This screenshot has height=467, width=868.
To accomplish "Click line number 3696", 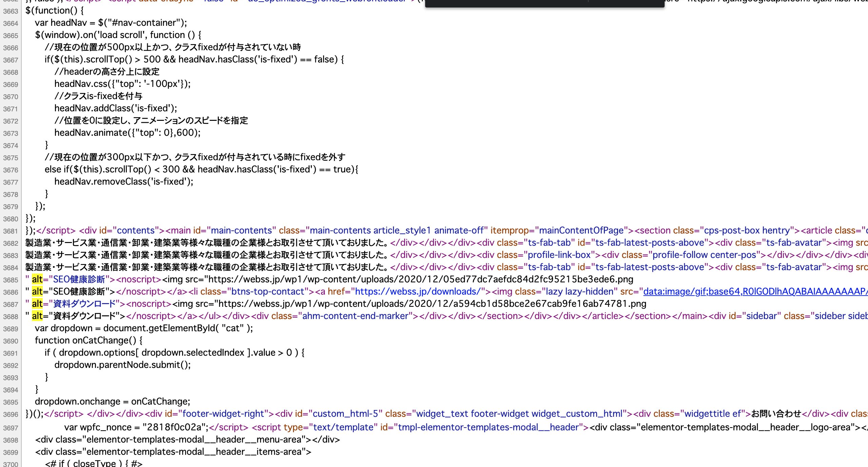I will click(x=11, y=414).
